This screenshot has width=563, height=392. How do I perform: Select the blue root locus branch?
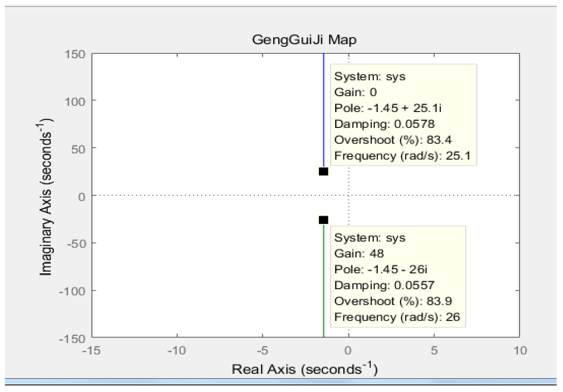point(324,110)
